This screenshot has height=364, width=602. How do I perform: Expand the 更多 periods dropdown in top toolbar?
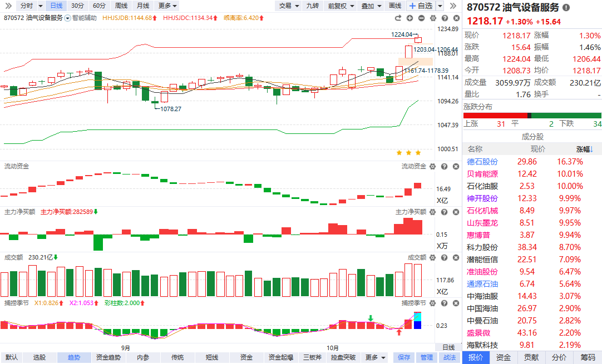[167, 6]
